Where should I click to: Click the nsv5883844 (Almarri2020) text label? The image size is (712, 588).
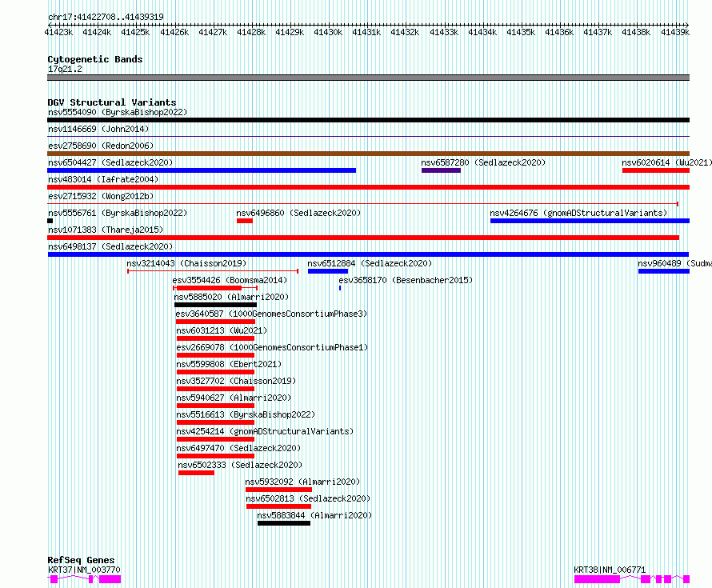click(x=314, y=515)
